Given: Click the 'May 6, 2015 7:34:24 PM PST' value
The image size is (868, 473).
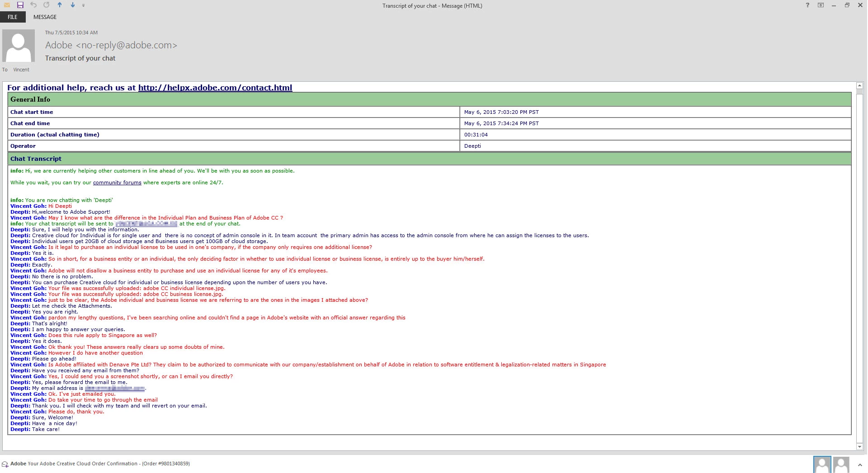Looking at the screenshot, I should coord(501,123).
